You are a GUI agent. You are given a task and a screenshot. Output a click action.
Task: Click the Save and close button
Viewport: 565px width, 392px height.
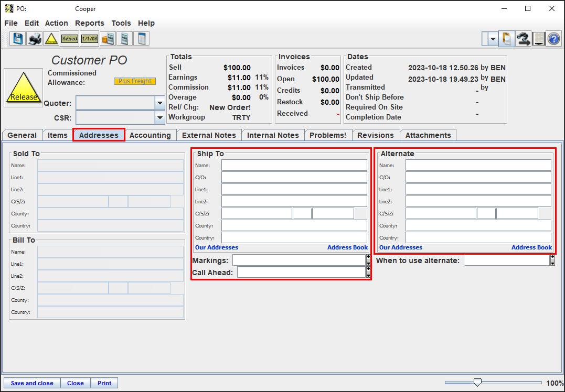coord(32,383)
